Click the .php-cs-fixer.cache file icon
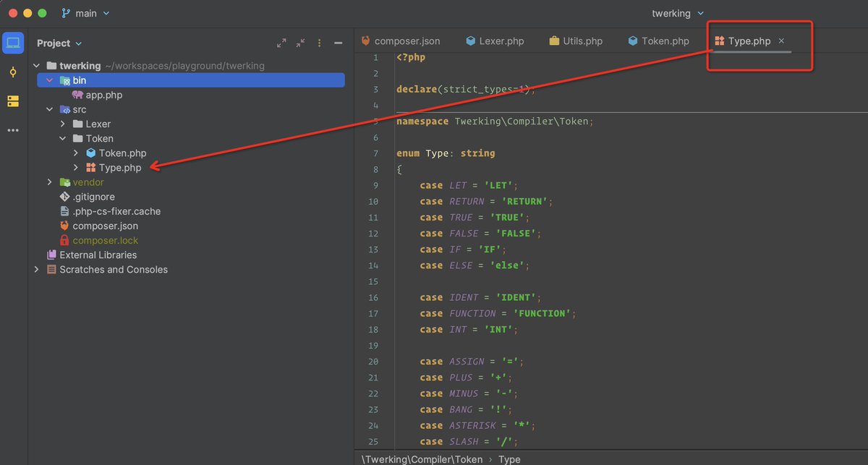The width and height of the screenshot is (868, 465). click(65, 211)
